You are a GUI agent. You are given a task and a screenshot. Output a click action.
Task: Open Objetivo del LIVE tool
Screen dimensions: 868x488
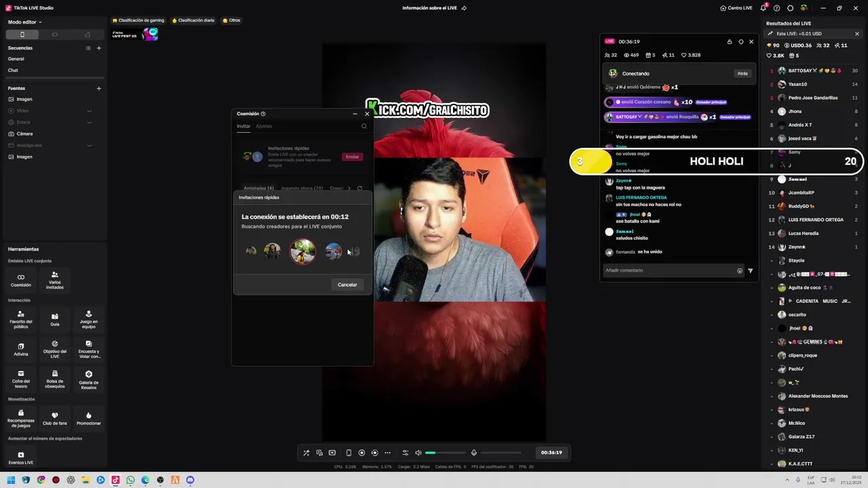(x=54, y=350)
